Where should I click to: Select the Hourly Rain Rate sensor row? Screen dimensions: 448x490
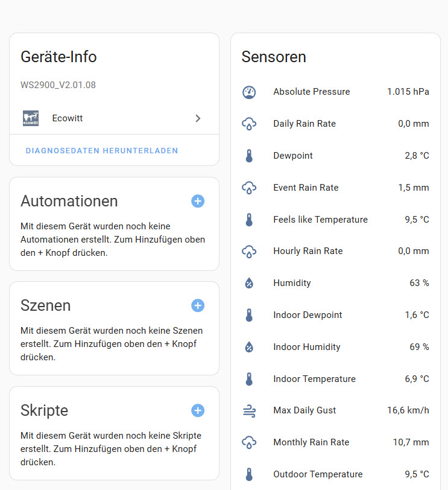click(308, 251)
